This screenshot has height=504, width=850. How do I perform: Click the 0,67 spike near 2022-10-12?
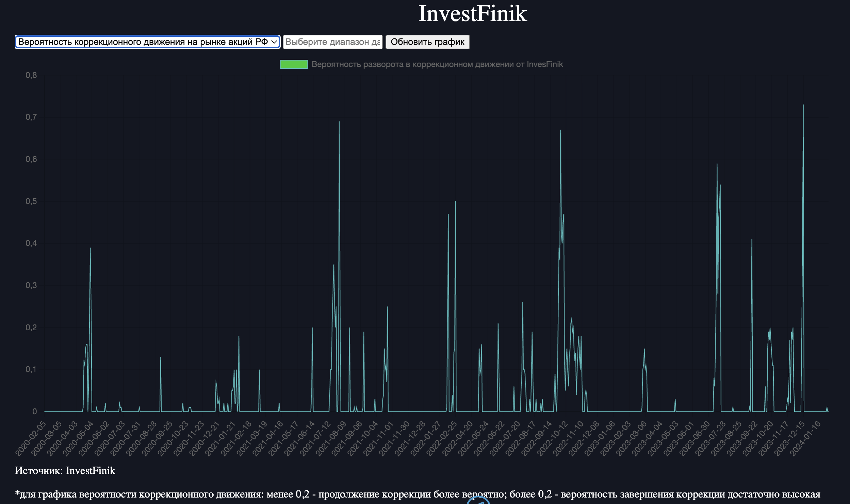pos(560,131)
